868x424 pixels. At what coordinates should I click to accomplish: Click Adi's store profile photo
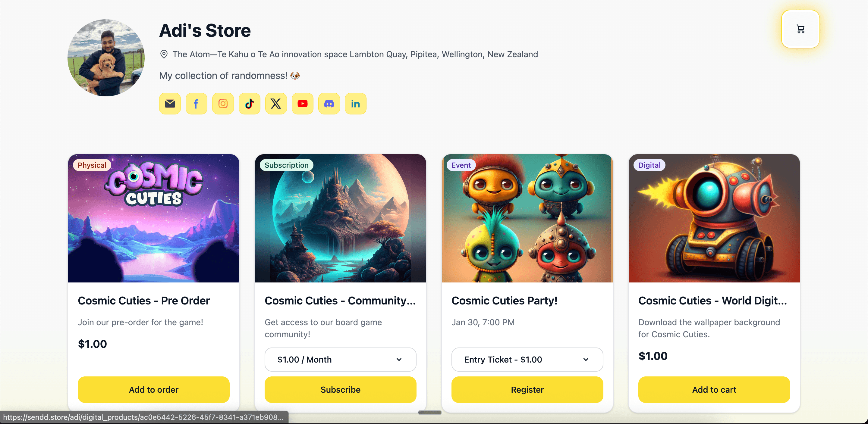click(x=106, y=58)
